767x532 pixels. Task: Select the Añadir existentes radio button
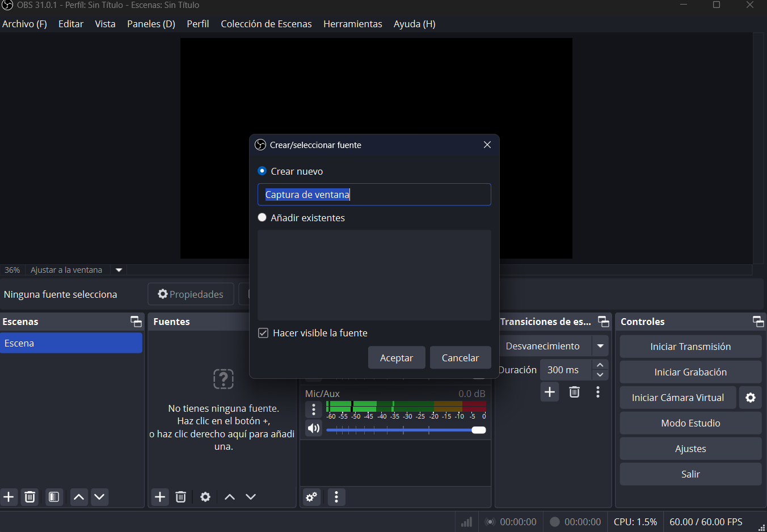(x=262, y=217)
